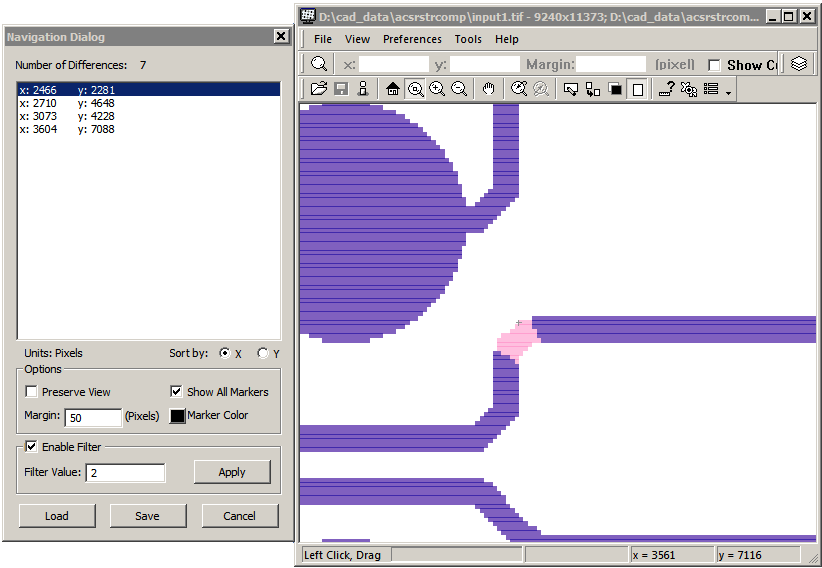Toggle the Preserve View checkbox
This screenshot has width=822, height=568.
pyautogui.click(x=31, y=392)
